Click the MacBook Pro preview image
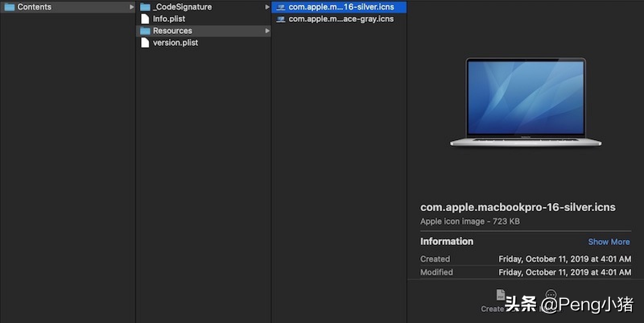Image resolution: width=644 pixels, height=323 pixels. point(526,102)
